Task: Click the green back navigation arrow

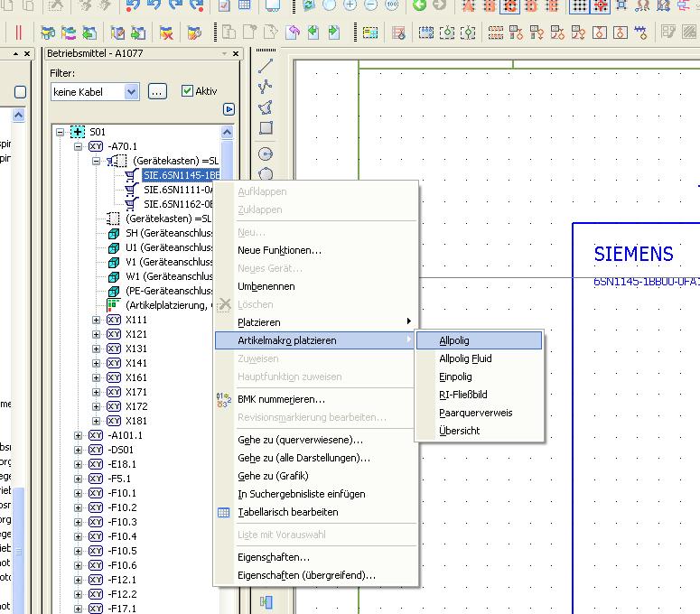Action: pos(419,5)
